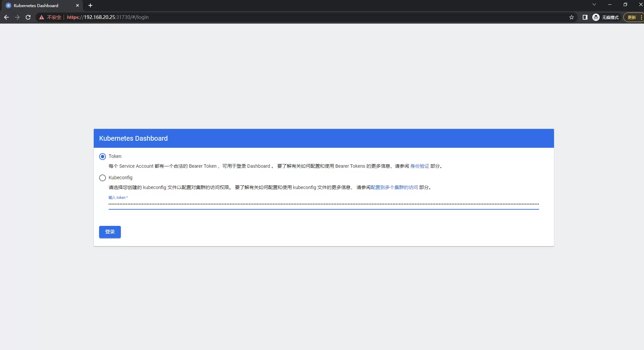The image size is (644, 350).
Task: Open a new tab with the plus icon
Action: (x=90, y=5)
